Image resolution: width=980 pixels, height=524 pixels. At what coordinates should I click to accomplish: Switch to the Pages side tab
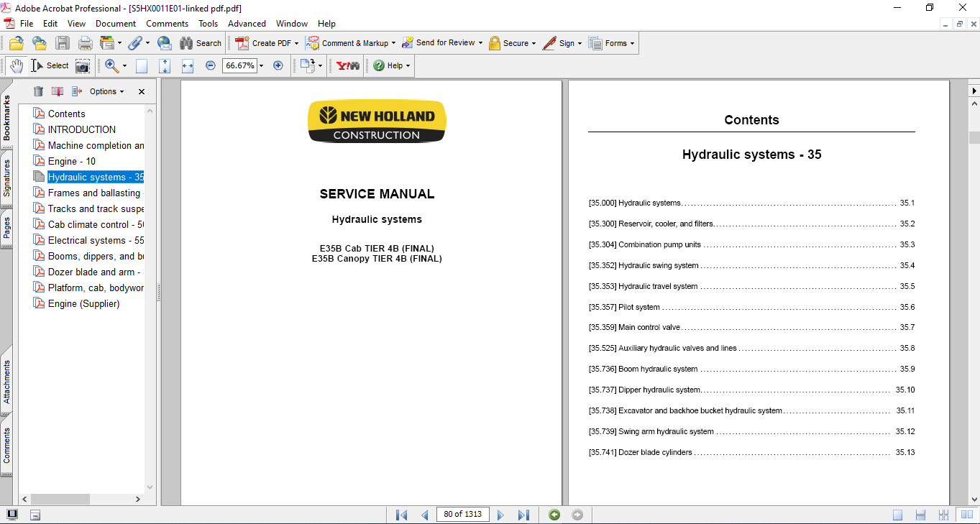[6, 228]
